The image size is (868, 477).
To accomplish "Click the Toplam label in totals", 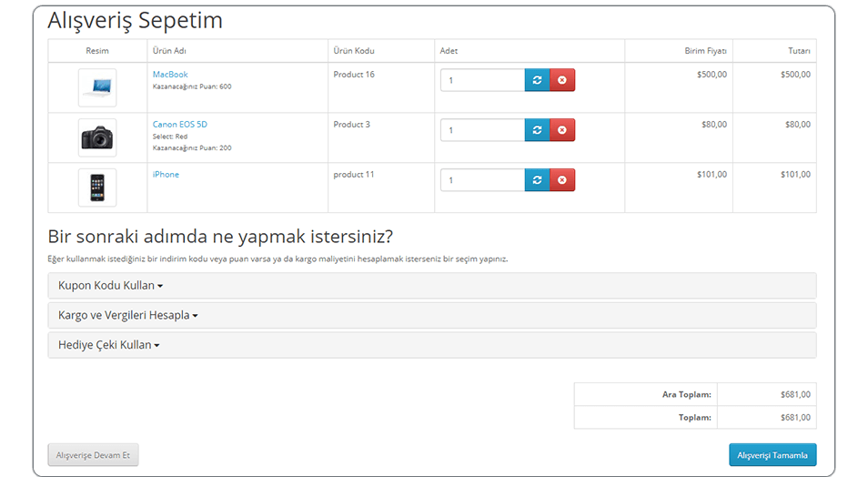I will (695, 417).
